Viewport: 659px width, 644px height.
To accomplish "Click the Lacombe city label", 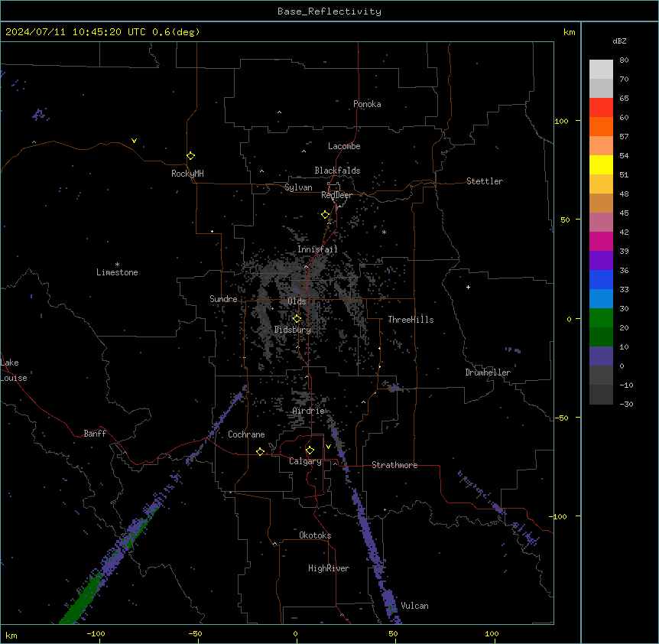I will coord(344,146).
